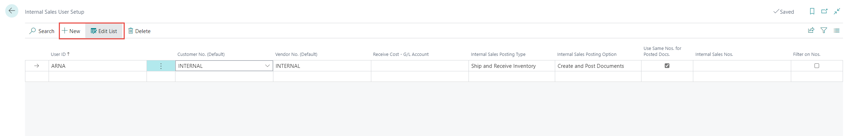Check the Filter on Nos. checkbox

coord(817,66)
